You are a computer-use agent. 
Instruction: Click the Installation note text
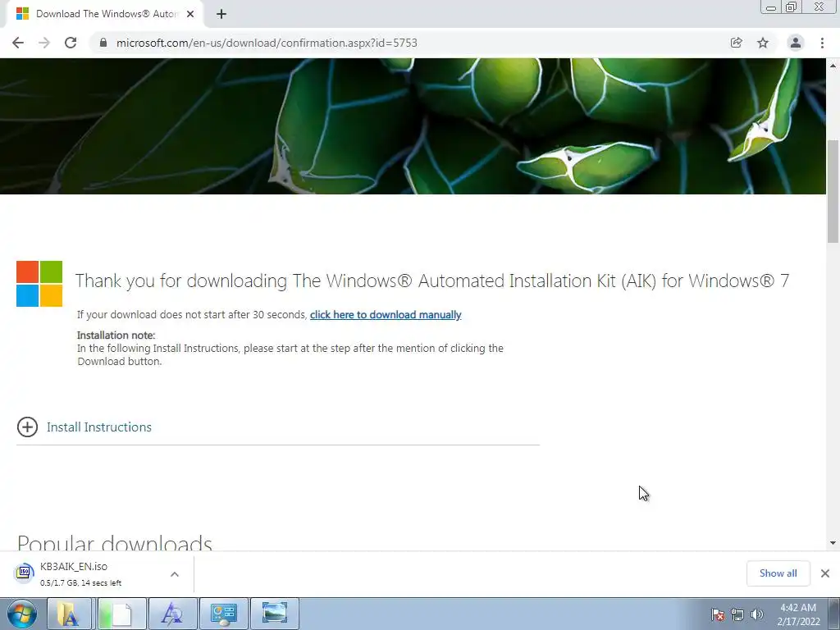click(116, 336)
